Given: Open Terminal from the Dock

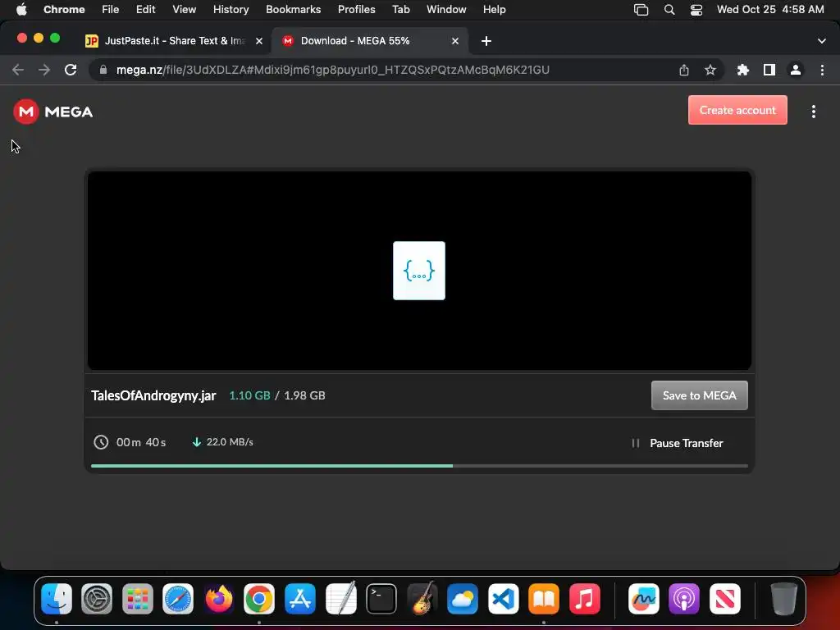Looking at the screenshot, I should coord(381,598).
